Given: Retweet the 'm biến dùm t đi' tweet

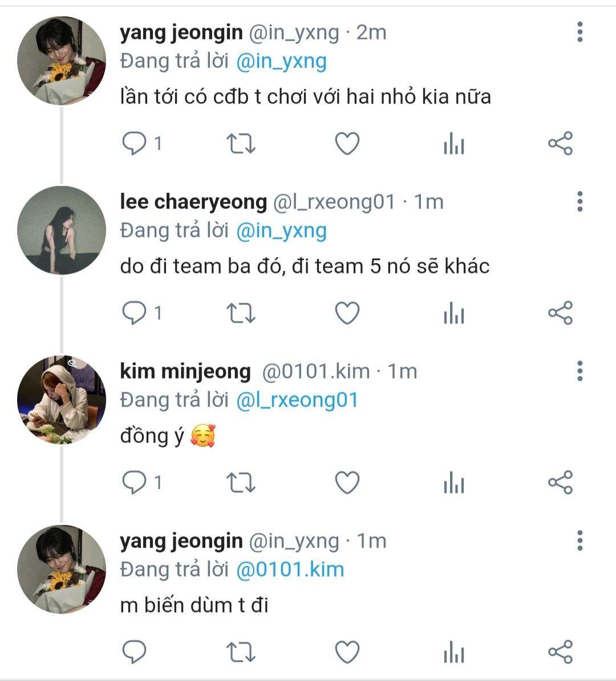Looking at the screenshot, I should pyautogui.click(x=241, y=652).
